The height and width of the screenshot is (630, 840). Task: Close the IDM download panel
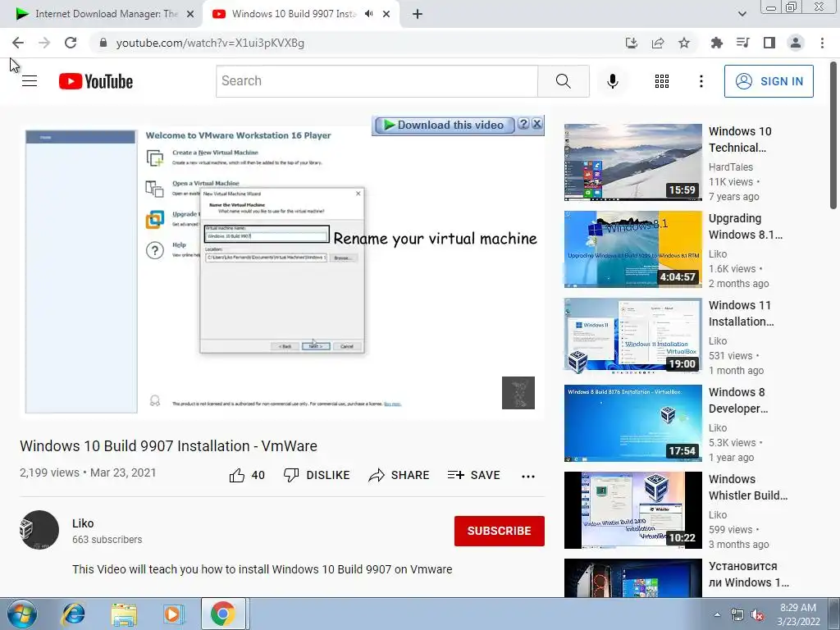pyautogui.click(x=536, y=125)
